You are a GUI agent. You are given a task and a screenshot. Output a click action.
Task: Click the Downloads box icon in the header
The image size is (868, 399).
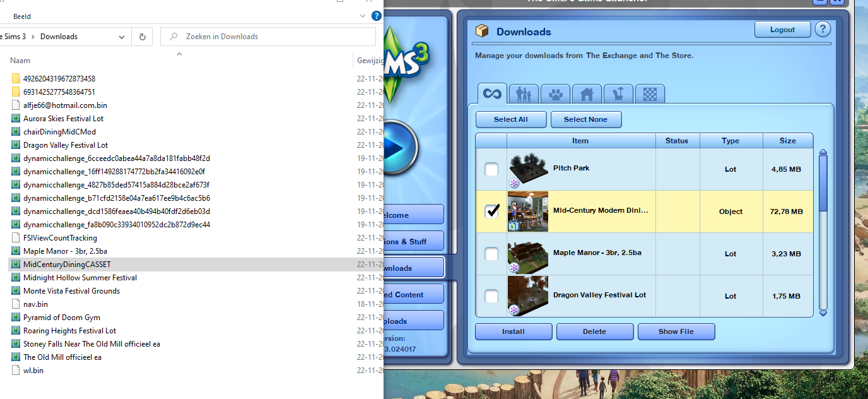pyautogui.click(x=483, y=31)
